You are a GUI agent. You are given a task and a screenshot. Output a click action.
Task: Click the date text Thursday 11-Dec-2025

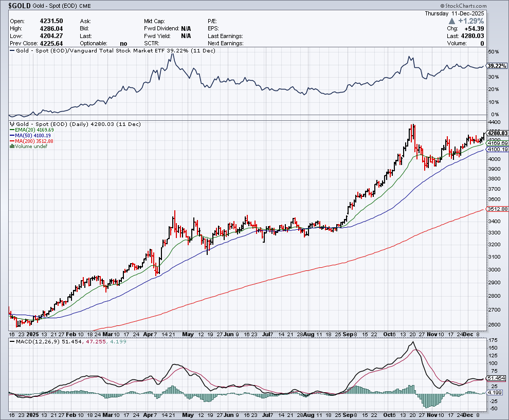[x=454, y=13]
